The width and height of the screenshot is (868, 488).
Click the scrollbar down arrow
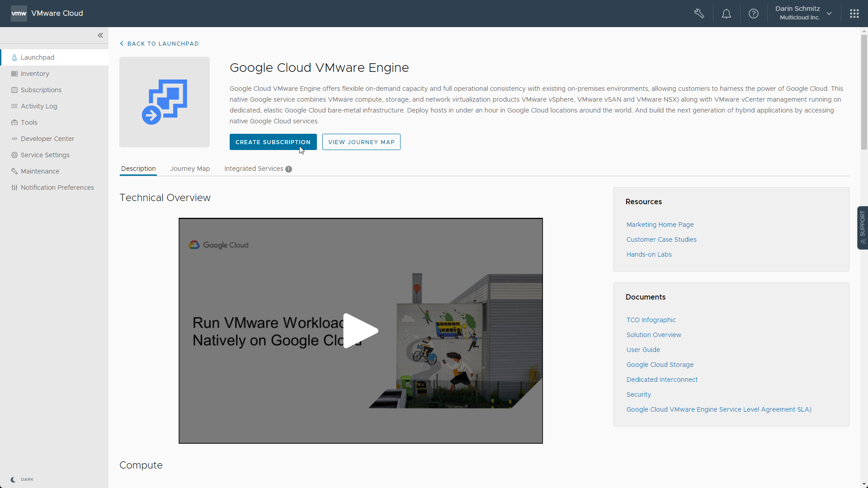[x=864, y=484]
